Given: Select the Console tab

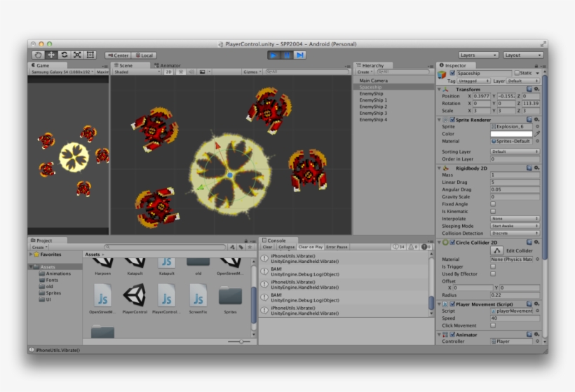Looking at the screenshot, I should 276,241.
